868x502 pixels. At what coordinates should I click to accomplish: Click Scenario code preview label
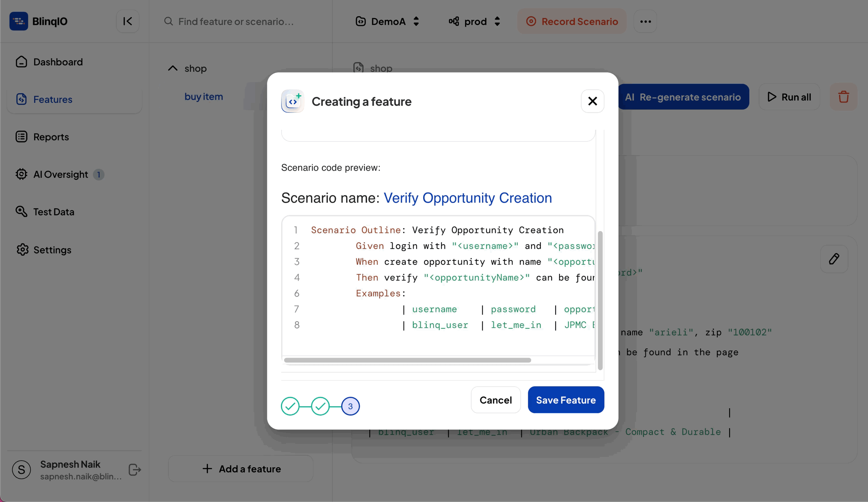(331, 167)
